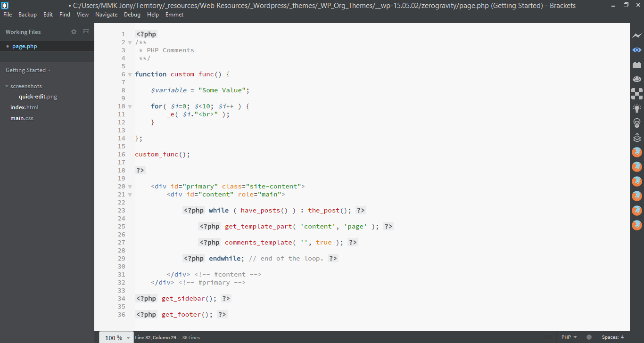The width and height of the screenshot is (644, 343).
Task: Click the bottommost Firefox icon in right toolbar
Action: [637, 225]
